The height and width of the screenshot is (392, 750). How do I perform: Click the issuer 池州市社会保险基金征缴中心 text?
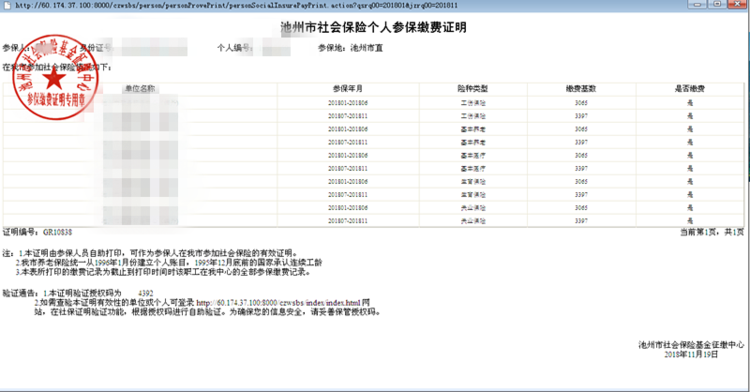(691, 345)
